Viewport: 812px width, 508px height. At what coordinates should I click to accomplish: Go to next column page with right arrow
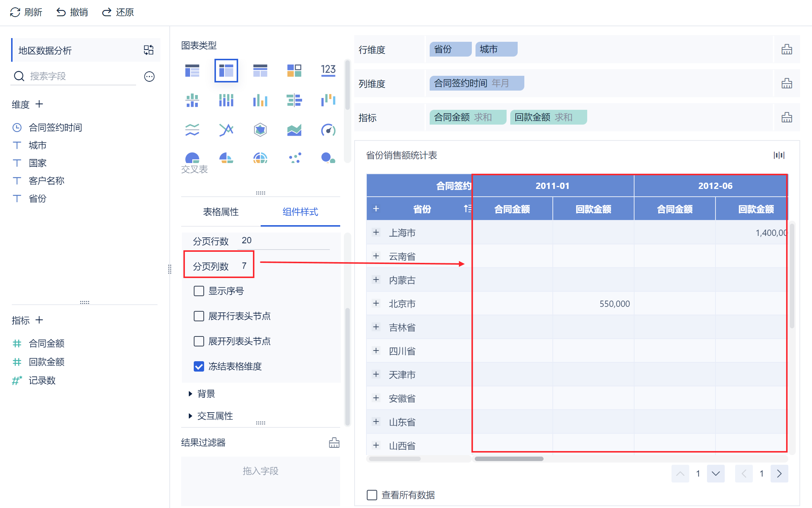click(x=779, y=474)
